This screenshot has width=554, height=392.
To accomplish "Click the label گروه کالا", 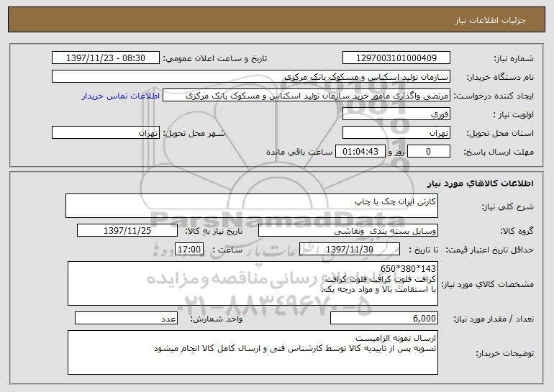I will 517,231.
